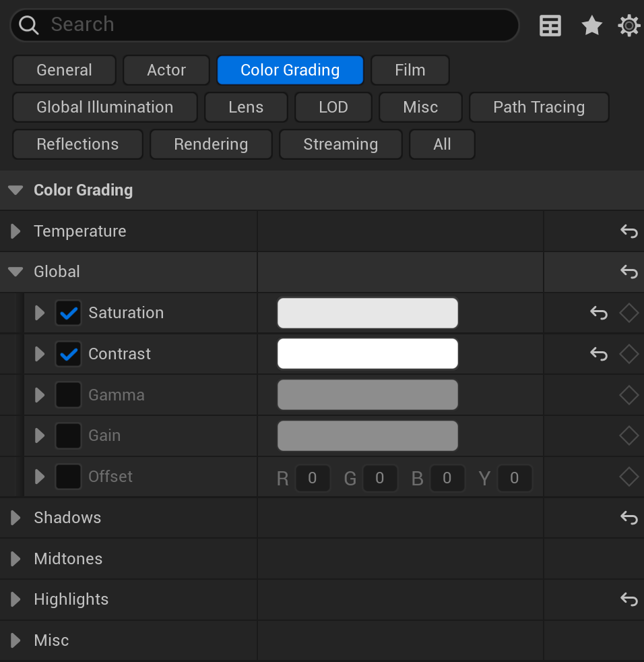Expand the Highlights category

[15, 599]
